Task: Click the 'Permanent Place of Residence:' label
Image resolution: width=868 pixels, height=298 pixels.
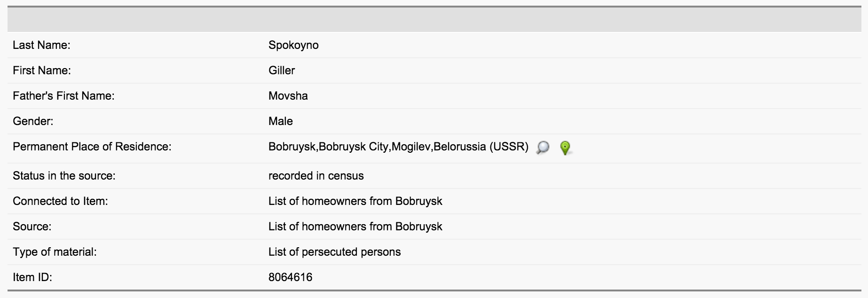Action: [92, 147]
